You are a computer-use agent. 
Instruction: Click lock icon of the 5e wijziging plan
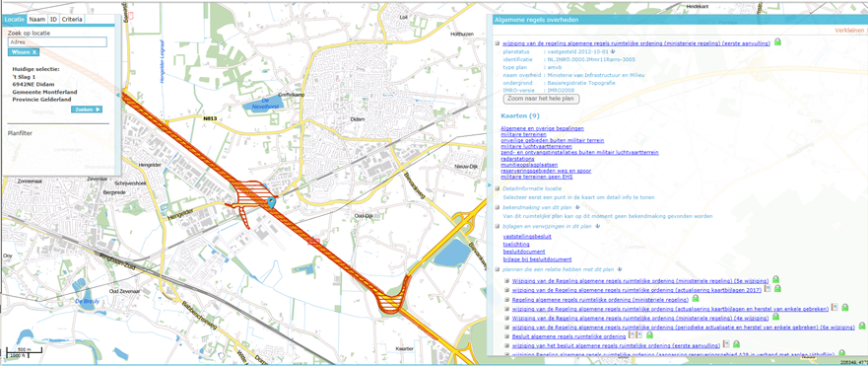(776, 279)
